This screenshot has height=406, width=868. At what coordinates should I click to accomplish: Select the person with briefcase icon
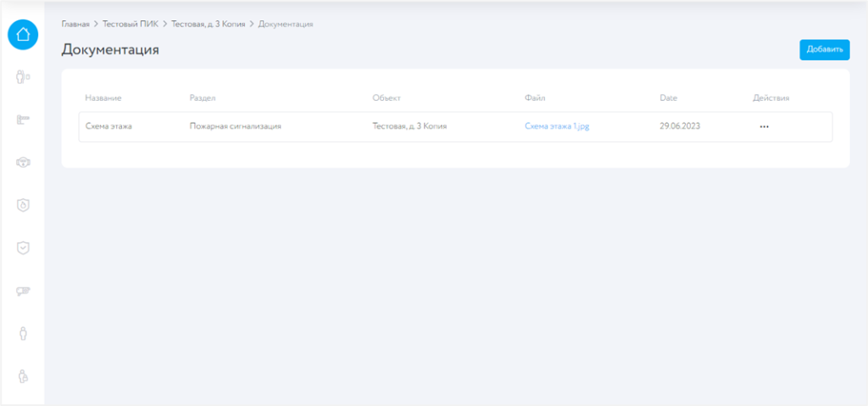tap(23, 375)
